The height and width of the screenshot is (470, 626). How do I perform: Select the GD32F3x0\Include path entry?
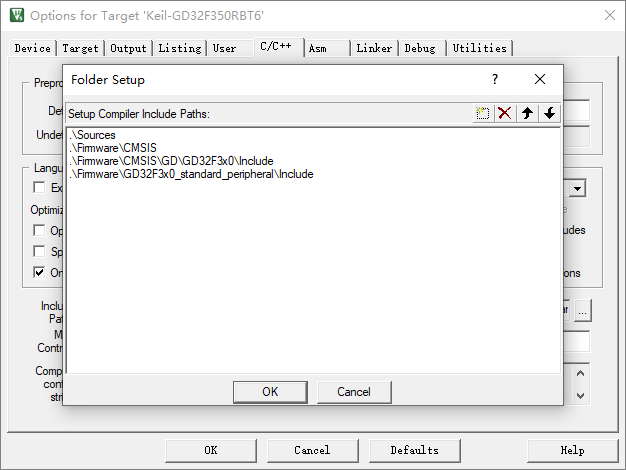[x=172, y=161]
